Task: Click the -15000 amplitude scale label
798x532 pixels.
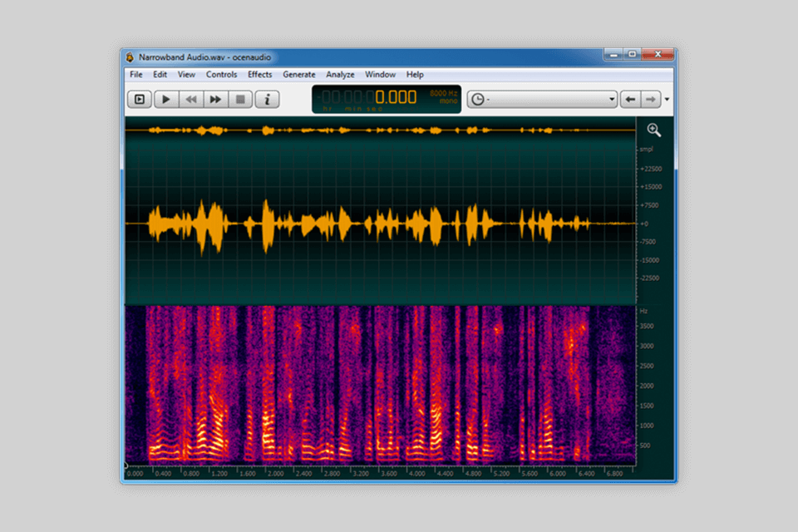Action: click(650, 260)
